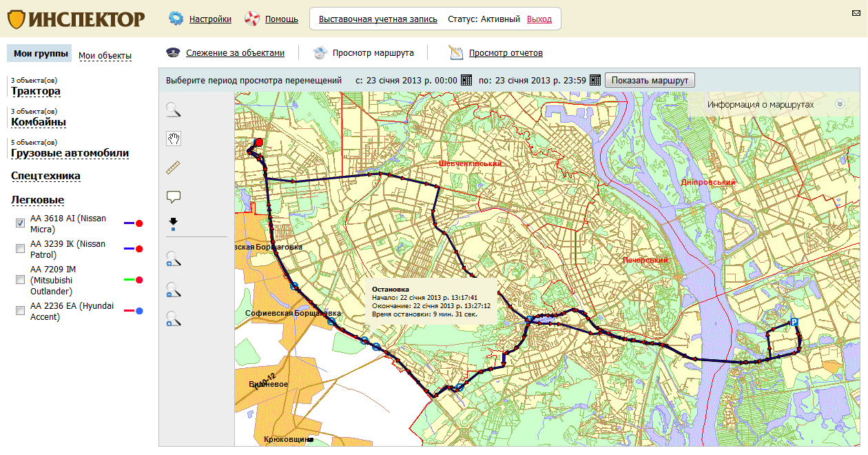Viewport: 868px width, 455px height.
Task: Check the AA 7209 IM Mitsubishi Outlander checkbox
Action: (x=21, y=280)
